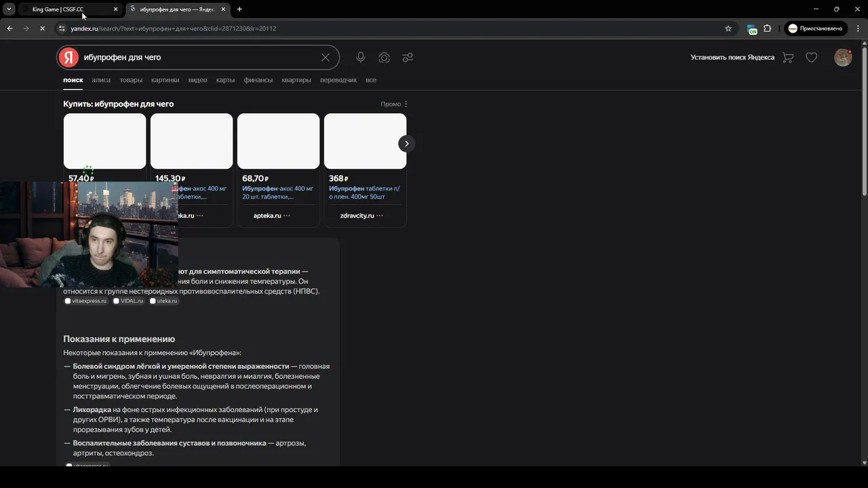Clear the search query with X icon

click(x=325, y=58)
